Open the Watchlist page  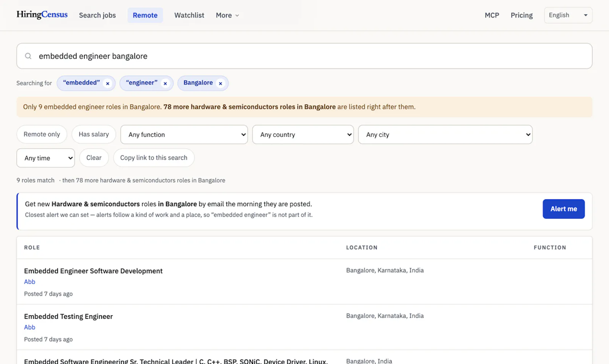tap(189, 15)
